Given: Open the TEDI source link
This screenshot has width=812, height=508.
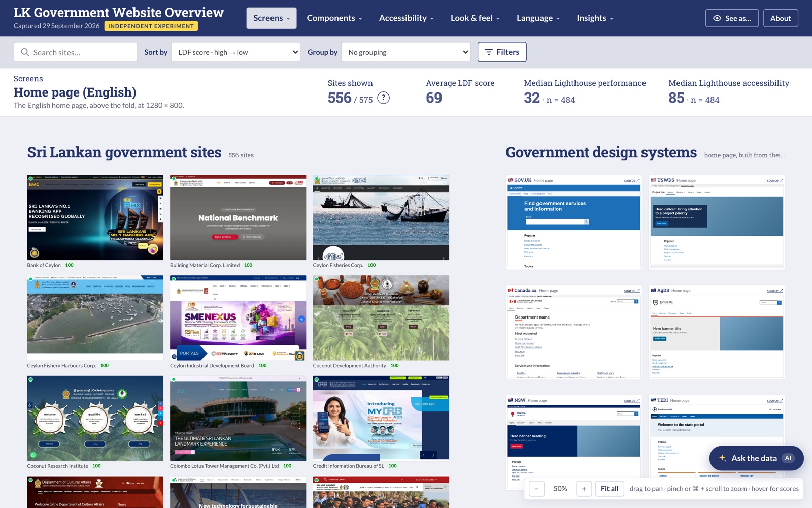Looking at the screenshot, I should click(x=775, y=401).
